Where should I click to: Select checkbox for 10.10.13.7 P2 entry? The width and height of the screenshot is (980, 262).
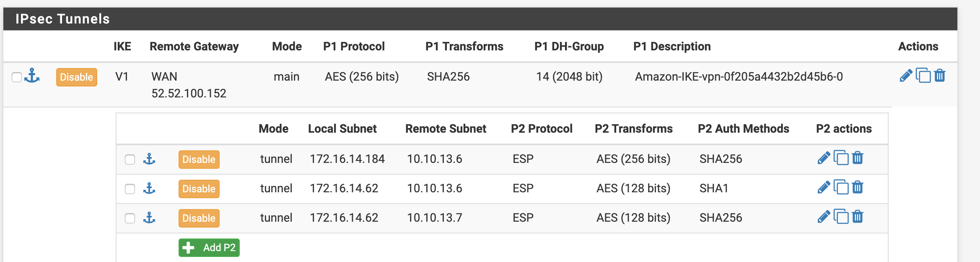tap(130, 218)
